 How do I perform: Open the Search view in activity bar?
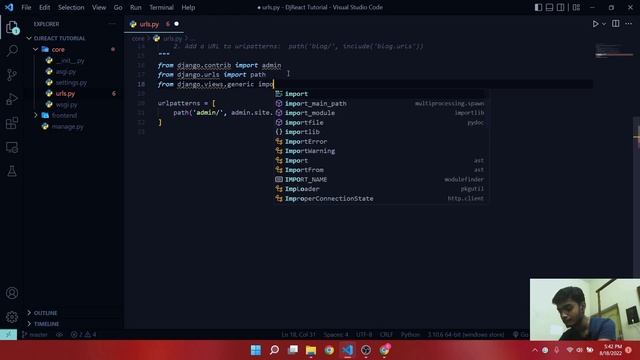pos(12,51)
